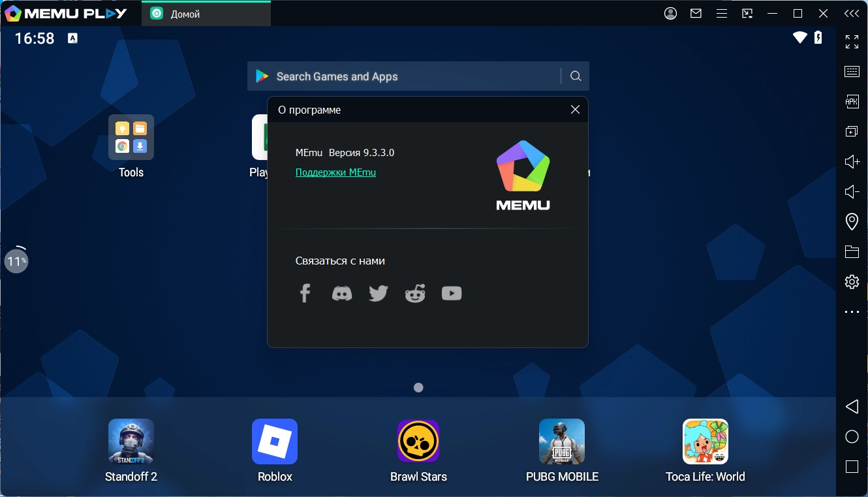Click the magnifier search button
This screenshot has width=868, height=497.
[576, 76]
